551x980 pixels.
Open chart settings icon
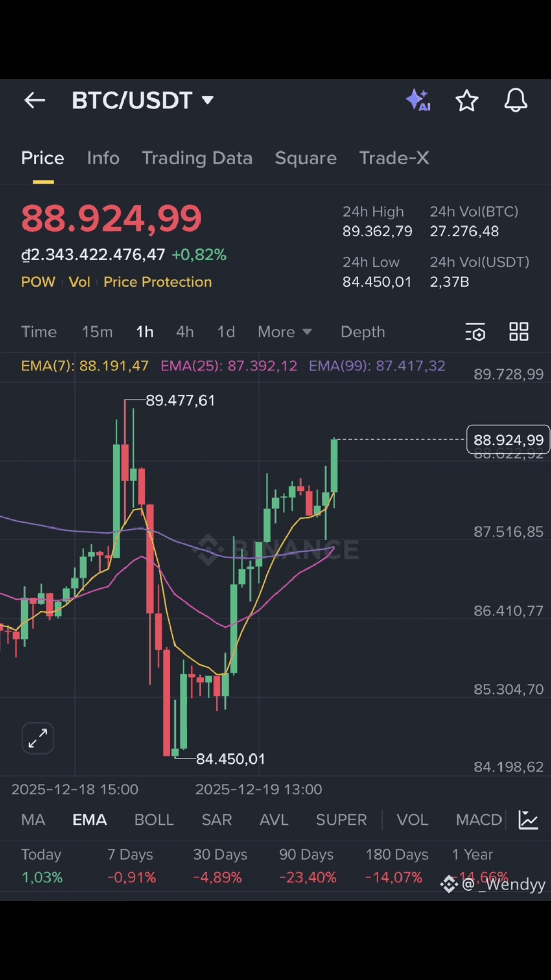point(475,332)
